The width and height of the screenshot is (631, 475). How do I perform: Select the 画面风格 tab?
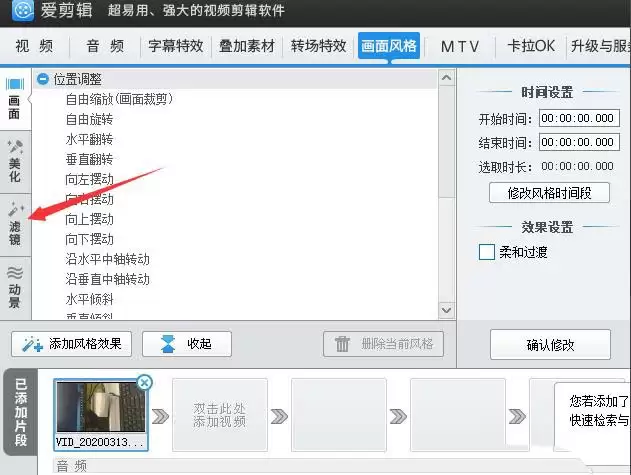(x=389, y=46)
